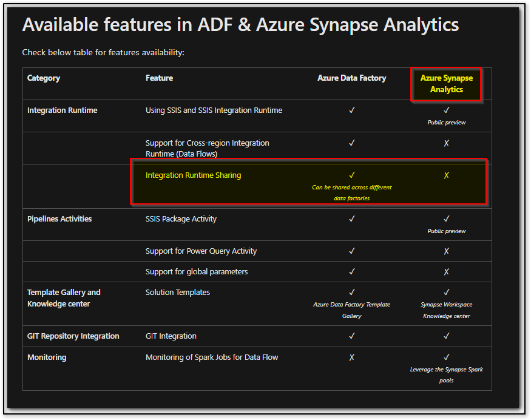
Task: Click the 'Azure Data Factory' column header
Action: click(352, 78)
